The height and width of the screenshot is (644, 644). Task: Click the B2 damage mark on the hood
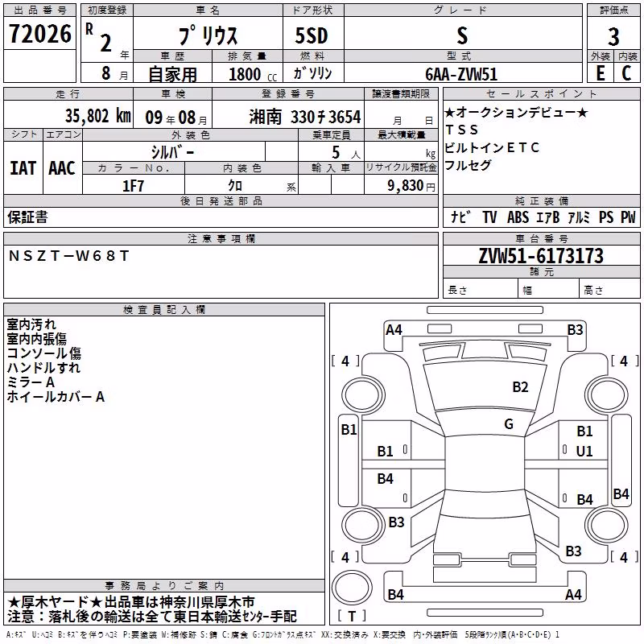tap(520, 386)
